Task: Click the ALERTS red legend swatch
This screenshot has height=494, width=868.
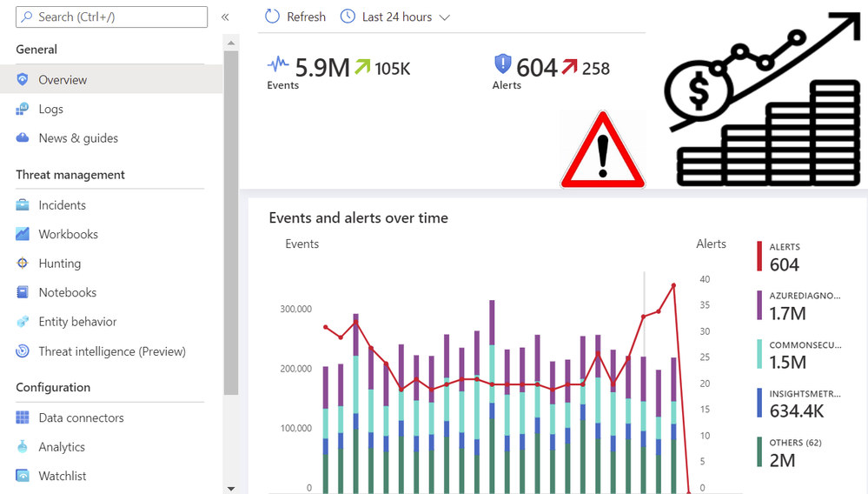Action: click(x=759, y=257)
